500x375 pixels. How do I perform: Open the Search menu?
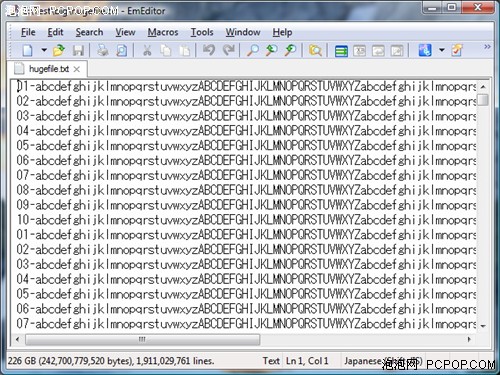(89, 32)
